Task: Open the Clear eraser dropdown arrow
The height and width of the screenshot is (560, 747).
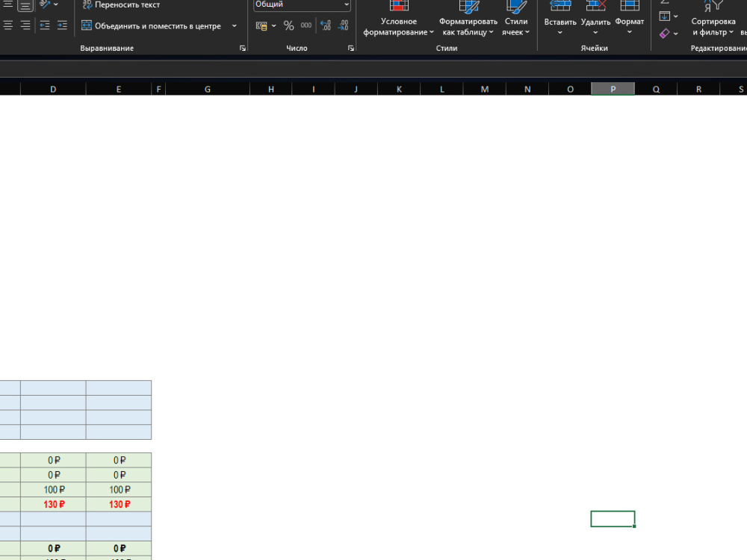Action: [675, 34]
